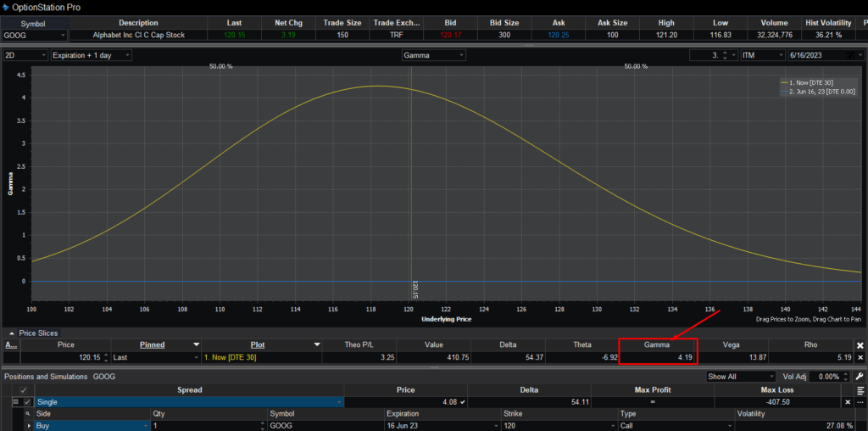
Task: Open calendar picker on 6/16/2023 date field
Action: point(850,55)
